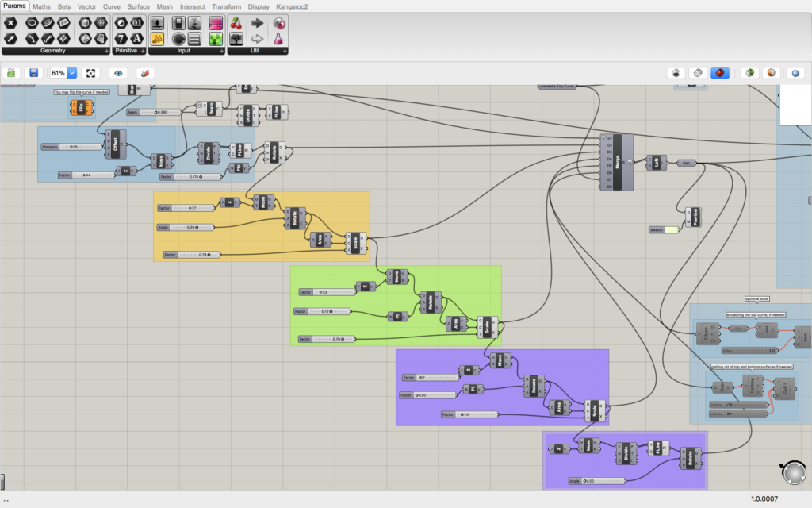Turn off document preview with the hat icon

coord(676,73)
